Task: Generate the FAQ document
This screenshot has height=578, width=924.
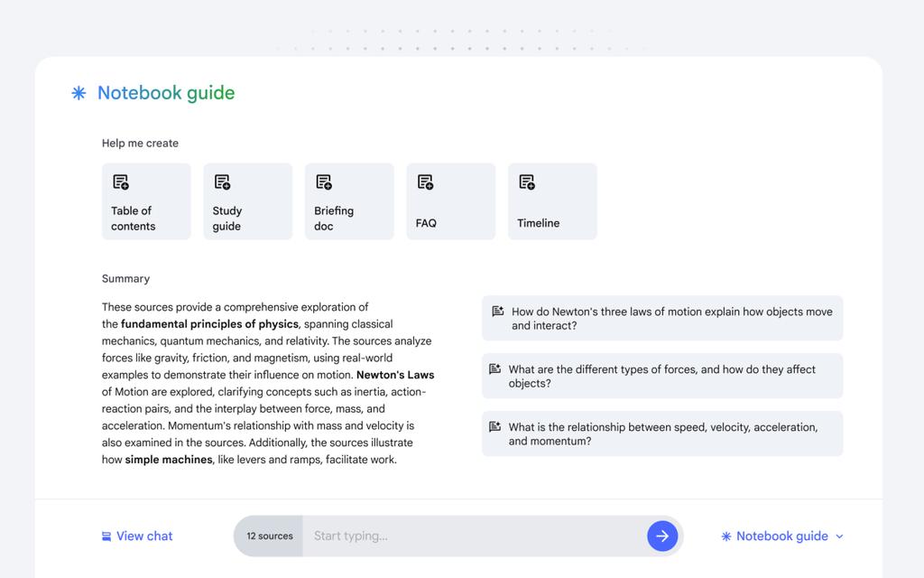Action: (451, 201)
